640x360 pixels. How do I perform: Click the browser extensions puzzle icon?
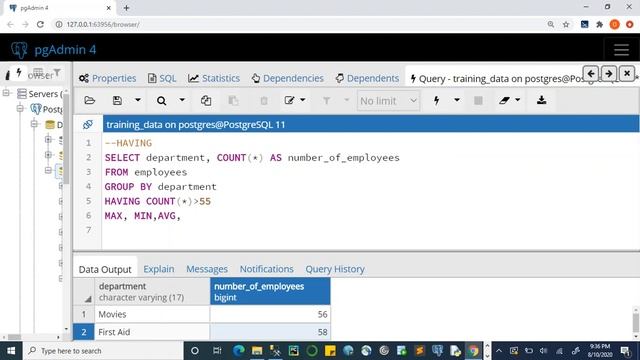[x=599, y=24]
